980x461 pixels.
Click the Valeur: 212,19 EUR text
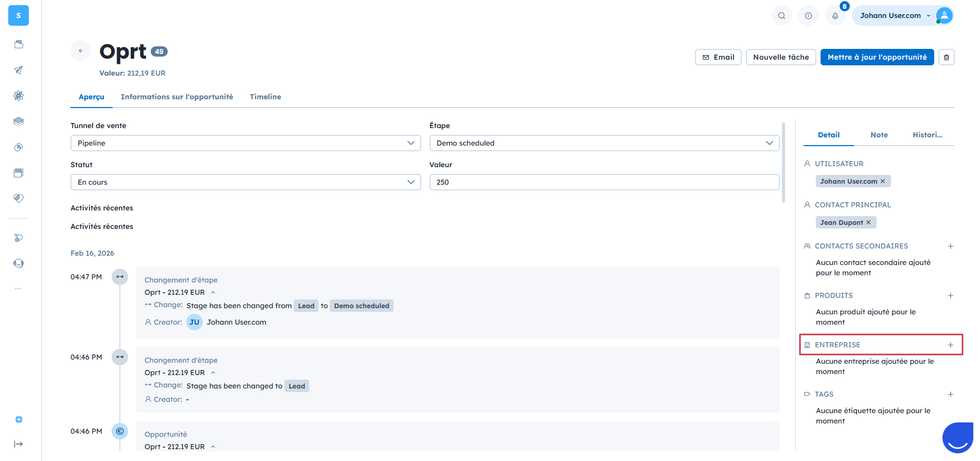132,73
